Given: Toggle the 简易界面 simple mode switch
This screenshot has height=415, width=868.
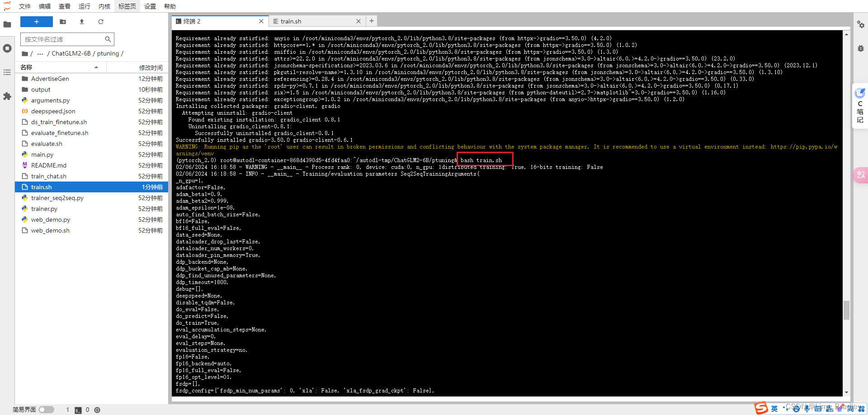Looking at the screenshot, I should (x=46, y=410).
